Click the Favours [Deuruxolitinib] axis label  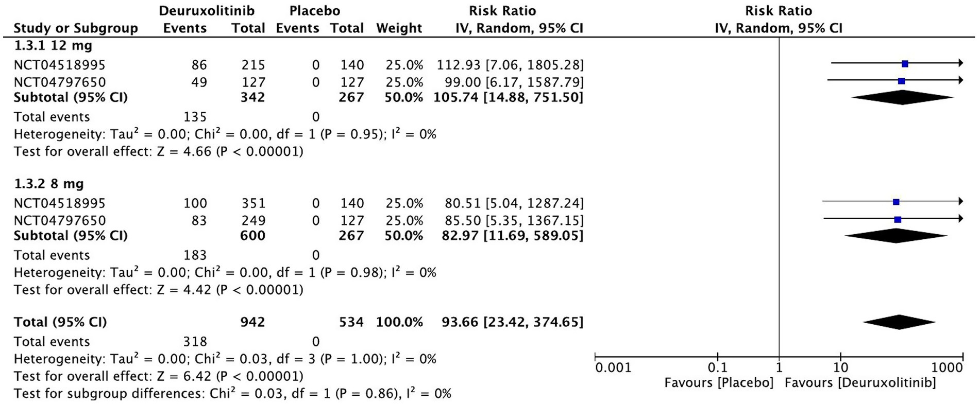[860, 383]
